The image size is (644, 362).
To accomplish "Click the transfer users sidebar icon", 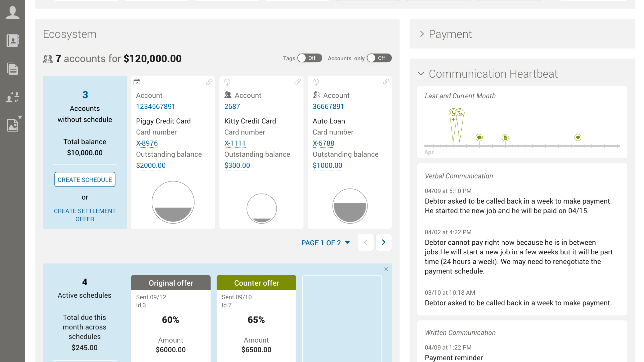I will [x=12, y=97].
